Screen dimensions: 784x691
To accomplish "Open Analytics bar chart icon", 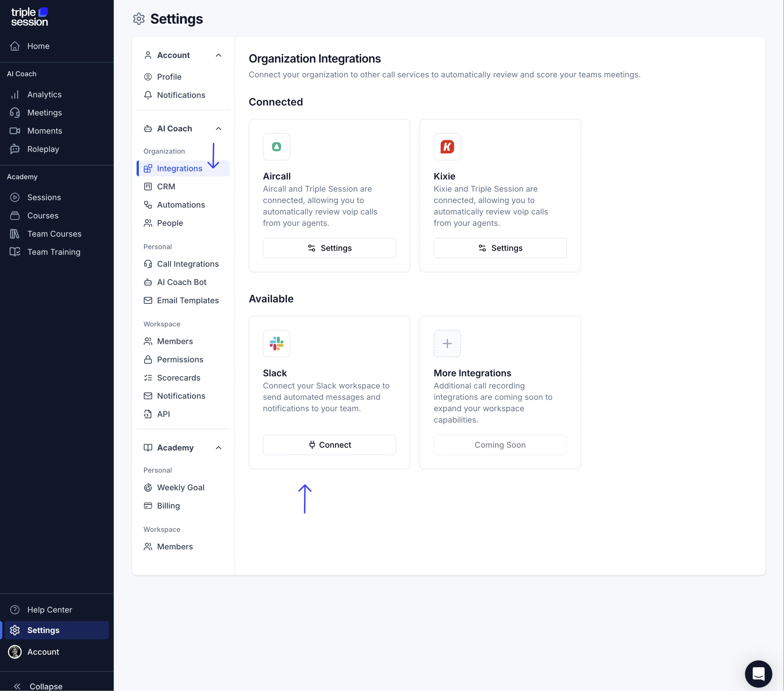I will (15, 95).
